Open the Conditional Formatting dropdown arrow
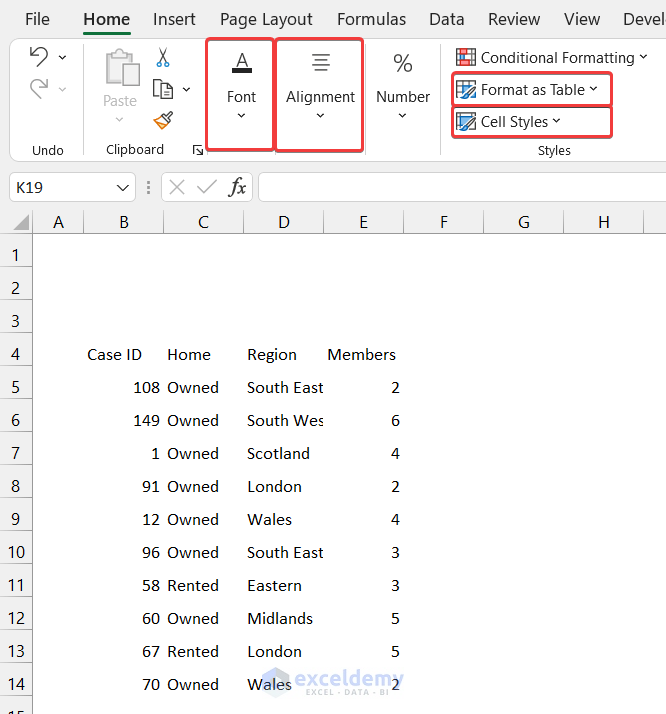Viewport: 666px width, 714px height. click(x=643, y=57)
